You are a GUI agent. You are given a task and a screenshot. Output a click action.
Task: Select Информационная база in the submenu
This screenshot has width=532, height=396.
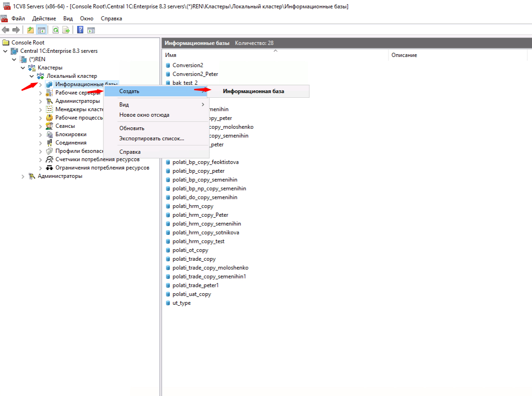pos(258,91)
